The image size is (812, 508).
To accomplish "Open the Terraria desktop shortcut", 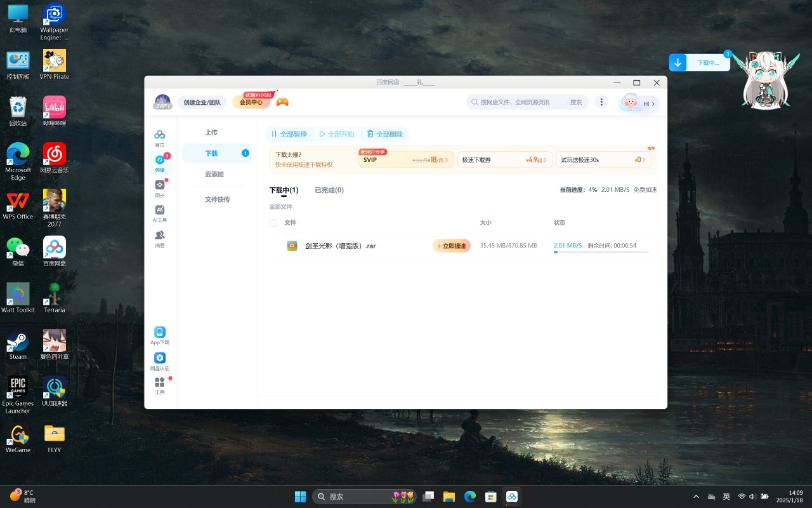I will [54, 298].
